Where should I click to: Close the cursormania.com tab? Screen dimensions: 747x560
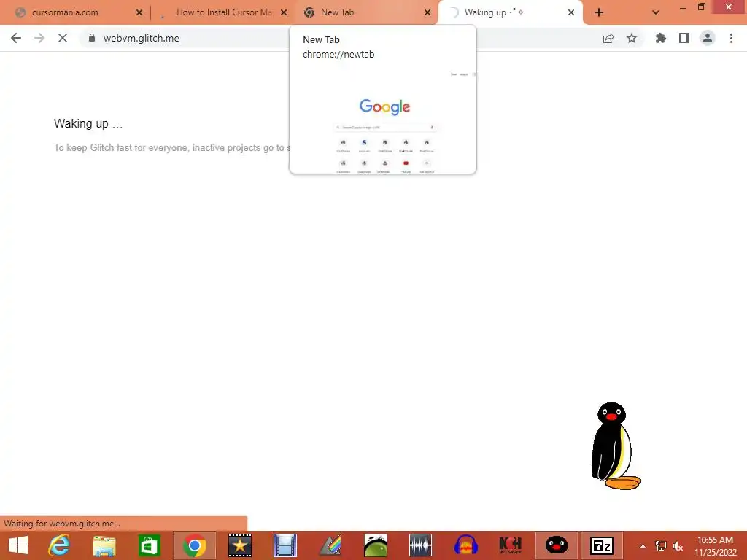[139, 12]
